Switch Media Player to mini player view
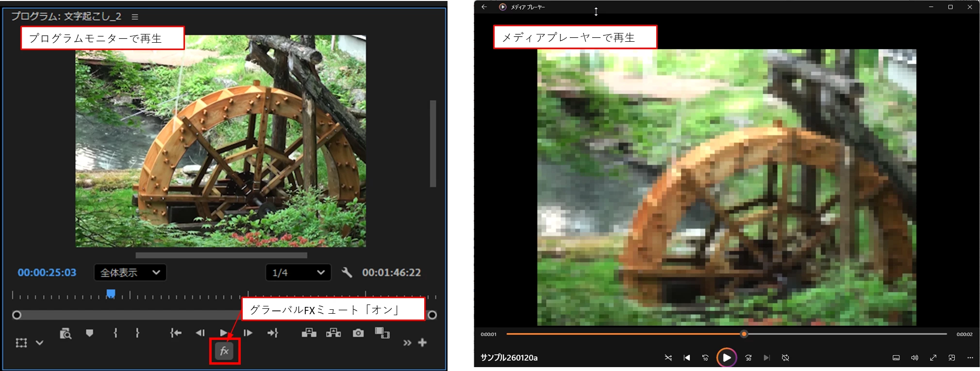This screenshot has width=980, height=371. pyautogui.click(x=951, y=358)
